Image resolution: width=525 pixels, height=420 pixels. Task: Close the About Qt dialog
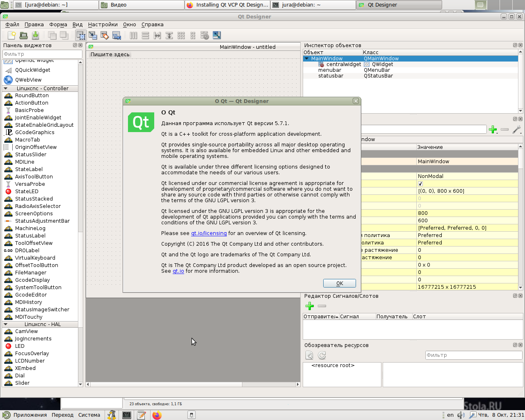(x=356, y=101)
